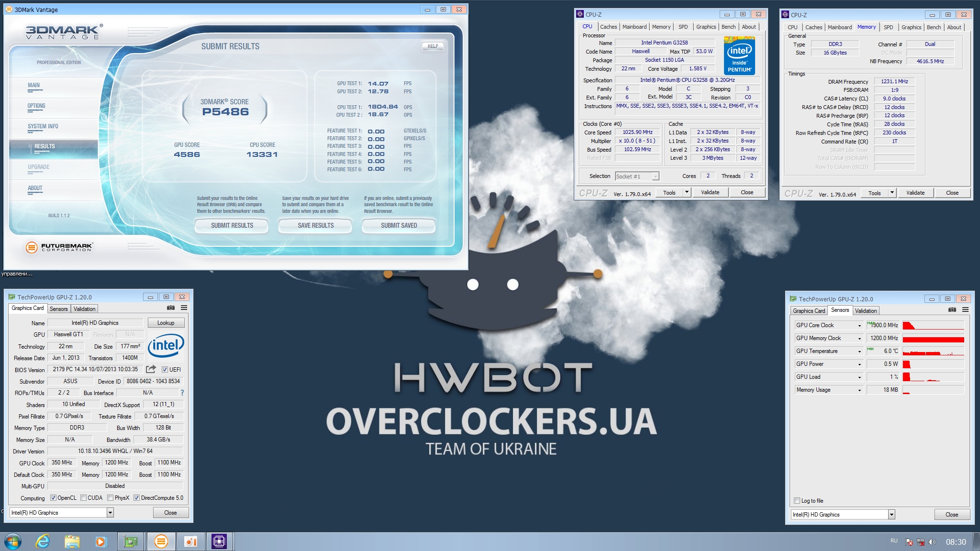Screen dimensions: 980x551
Task: Click the CPU-Z purple chip taskbar icon
Action: [219, 541]
